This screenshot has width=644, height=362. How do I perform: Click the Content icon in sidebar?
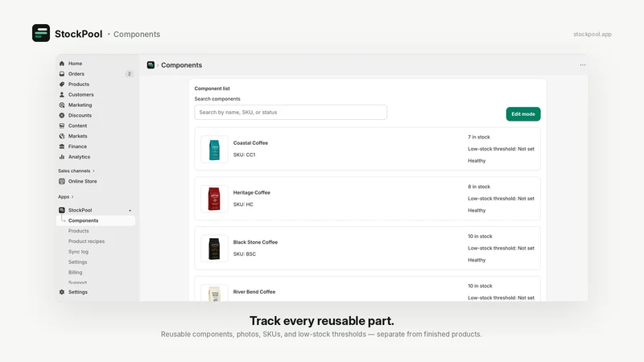pyautogui.click(x=62, y=125)
